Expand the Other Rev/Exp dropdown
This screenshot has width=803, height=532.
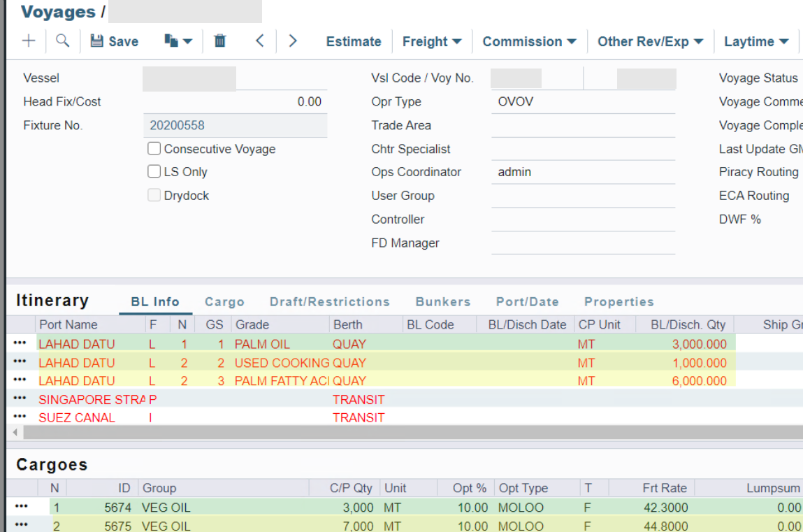coord(650,42)
